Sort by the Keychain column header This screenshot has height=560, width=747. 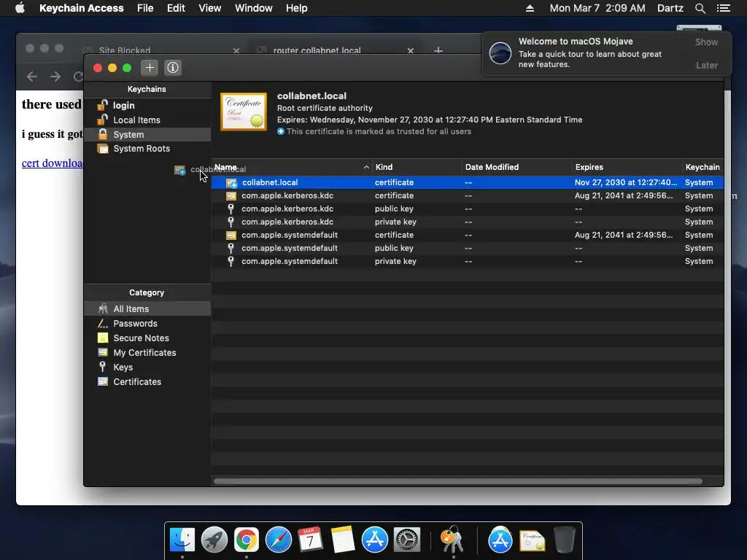coord(703,167)
